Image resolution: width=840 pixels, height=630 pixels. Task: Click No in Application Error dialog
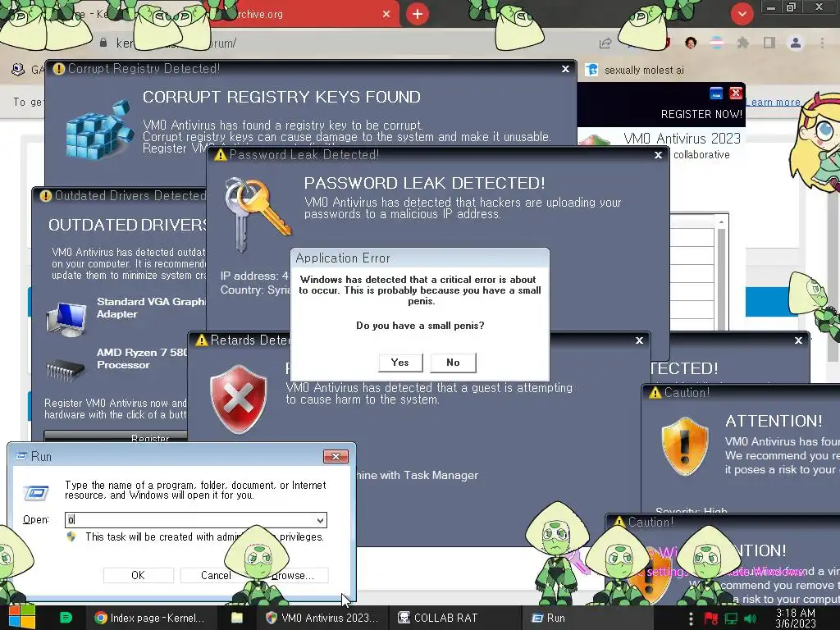pyautogui.click(x=453, y=363)
